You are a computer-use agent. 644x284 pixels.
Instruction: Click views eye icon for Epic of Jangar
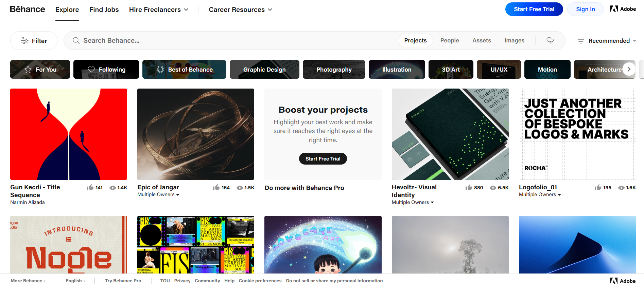point(240,188)
